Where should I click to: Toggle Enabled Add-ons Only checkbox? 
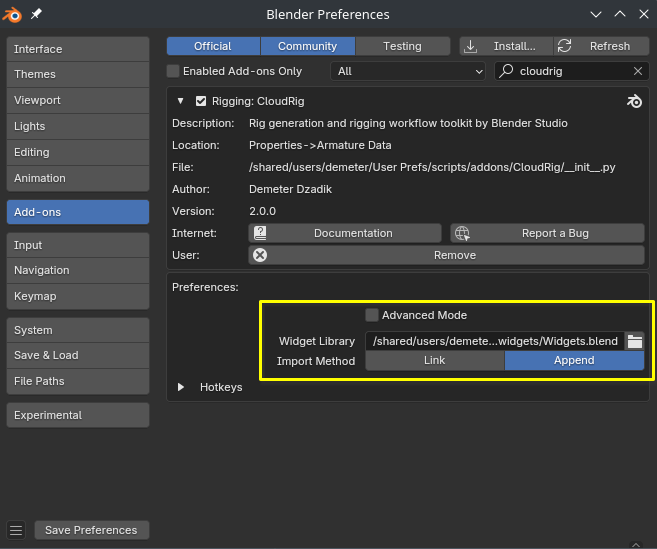point(173,71)
